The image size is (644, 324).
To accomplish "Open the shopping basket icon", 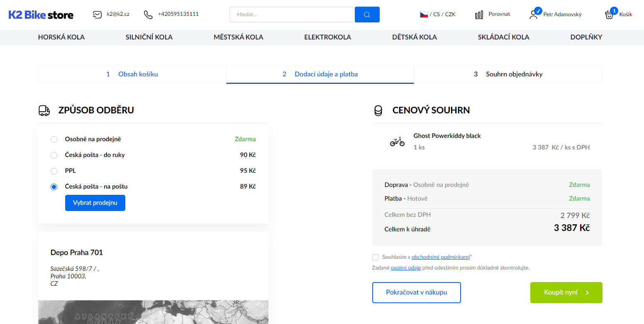I will tap(609, 15).
